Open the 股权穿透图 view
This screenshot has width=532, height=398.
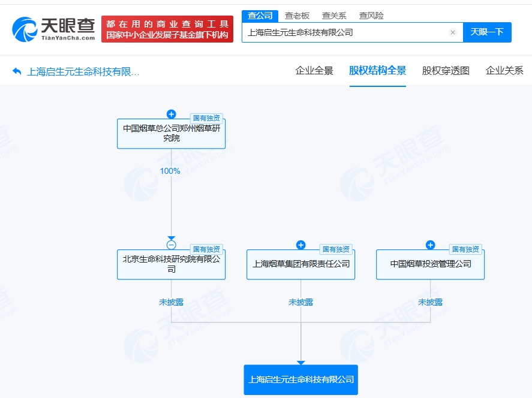(x=446, y=71)
